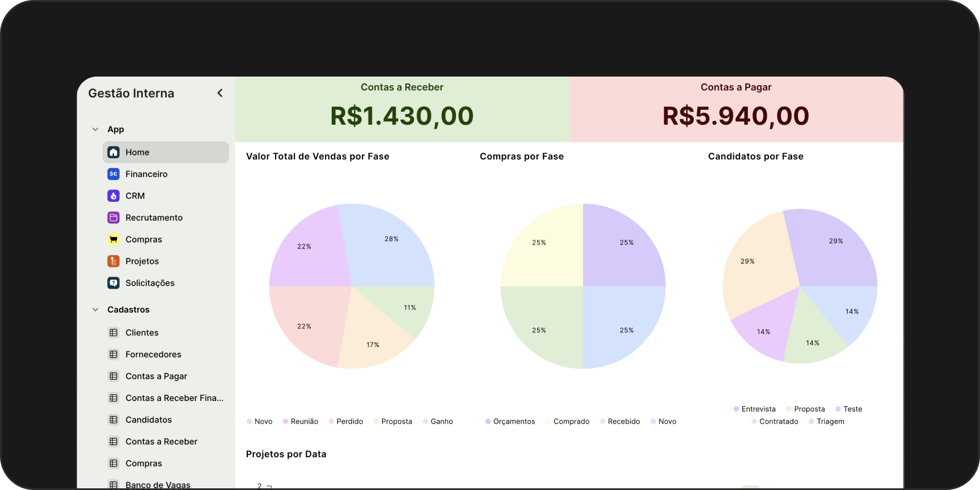Click the orange Projetos icon

pyautogui.click(x=113, y=261)
